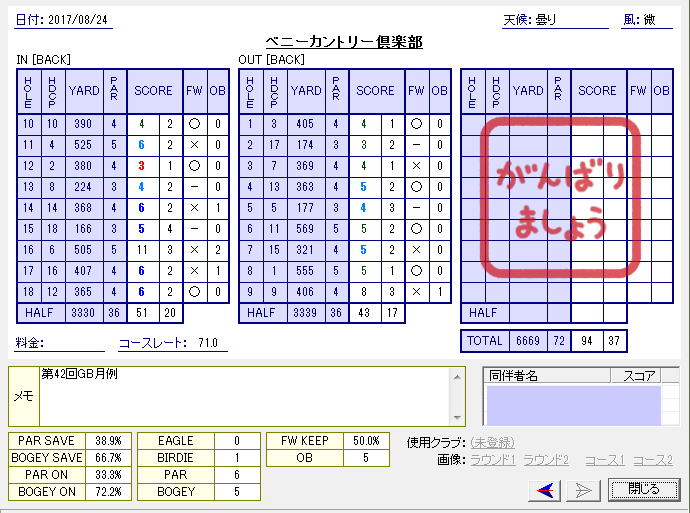The image size is (690, 513).
Task: Click the memo scrollbar up arrow
Action: (457, 377)
